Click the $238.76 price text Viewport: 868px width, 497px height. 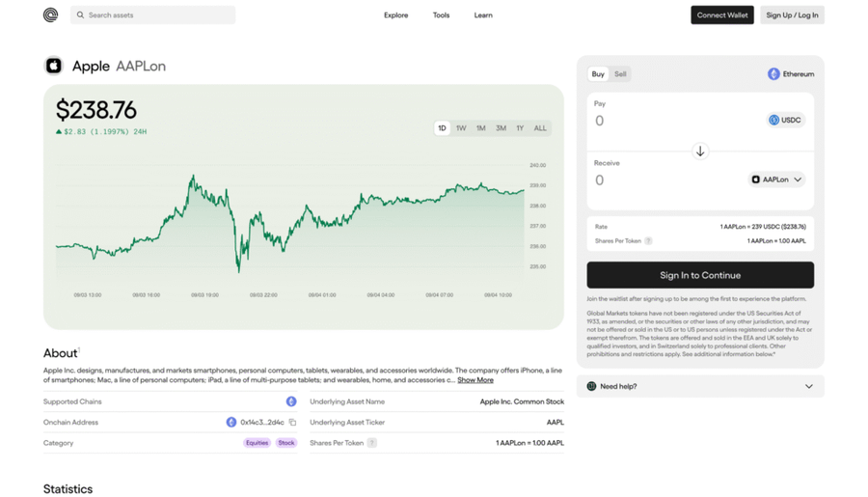[95, 110]
